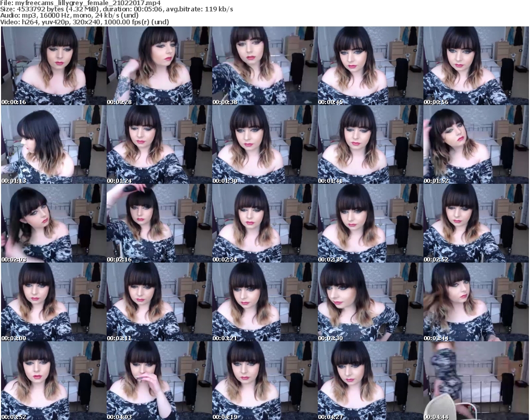Open the frame stamped 00:00:28
The image size is (530, 420).
click(x=159, y=66)
